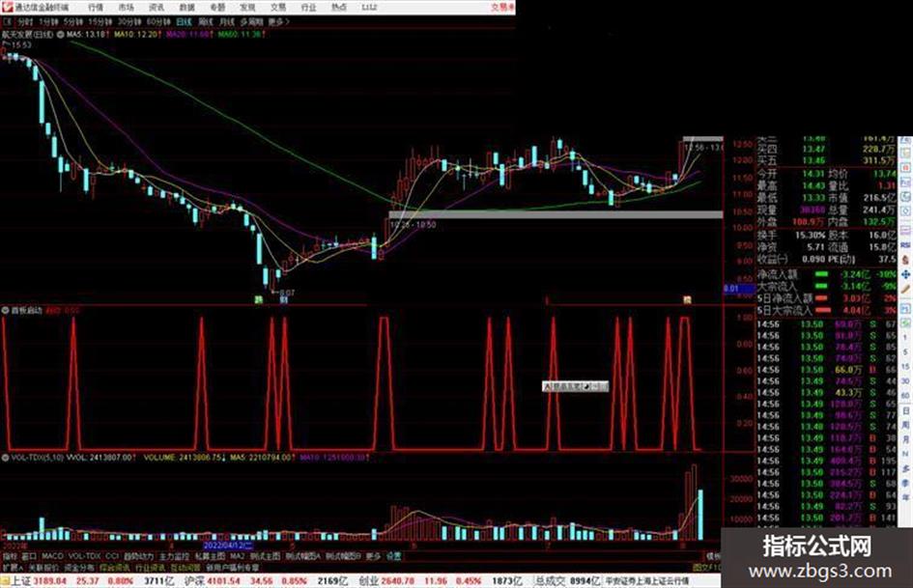Open the 互动问答 tab
The height and width of the screenshot is (588, 913).
tap(185, 568)
